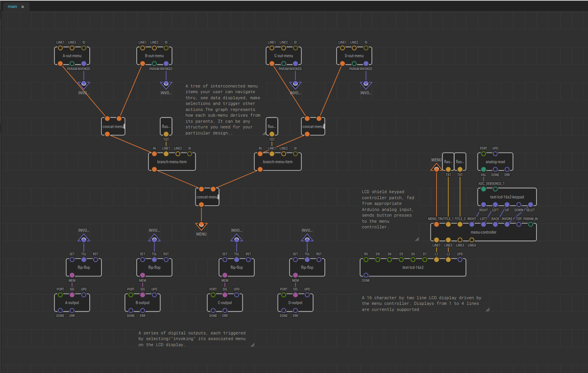Image resolution: width=588 pixels, height=373 pixels.
Task: Click the INVO bus triangle under A-out-menu
Action: (84, 85)
